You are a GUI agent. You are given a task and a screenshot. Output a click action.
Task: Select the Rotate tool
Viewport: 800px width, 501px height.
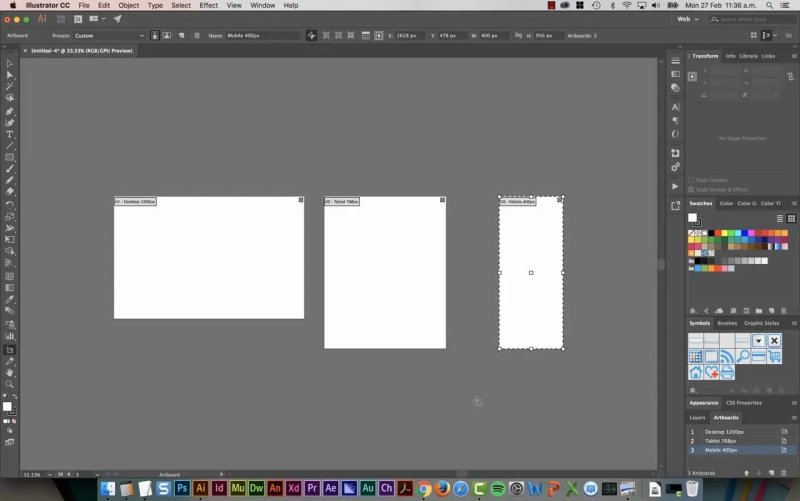[x=9, y=205]
